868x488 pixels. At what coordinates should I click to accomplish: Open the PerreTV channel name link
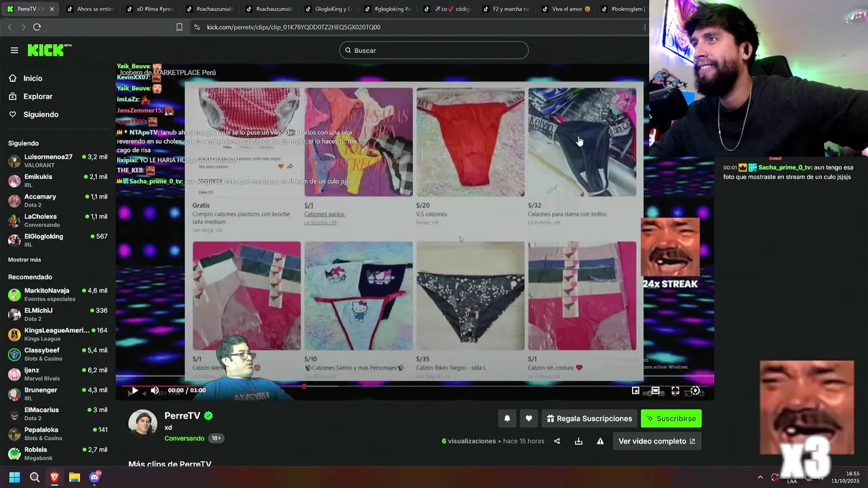tap(182, 416)
